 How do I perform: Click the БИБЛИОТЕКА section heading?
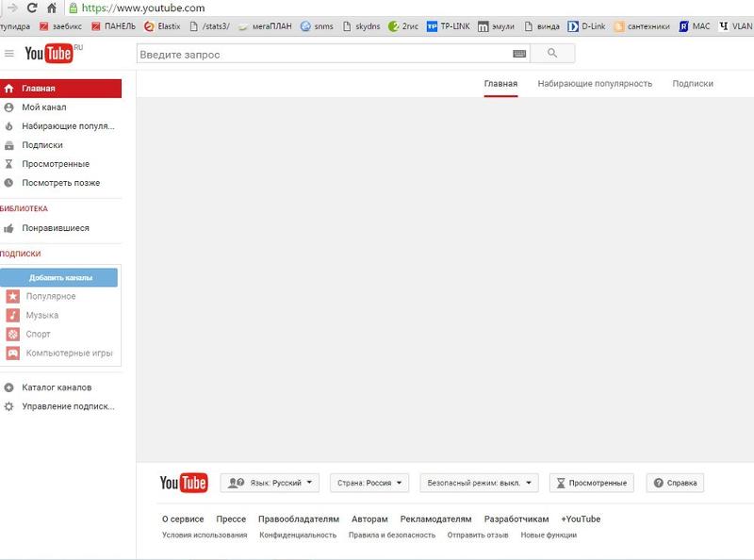[25, 208]
